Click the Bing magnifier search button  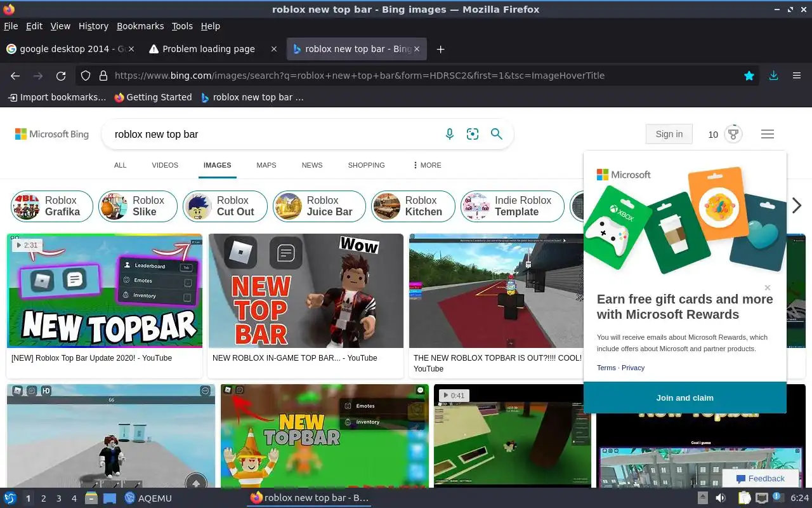click(497, 134)
